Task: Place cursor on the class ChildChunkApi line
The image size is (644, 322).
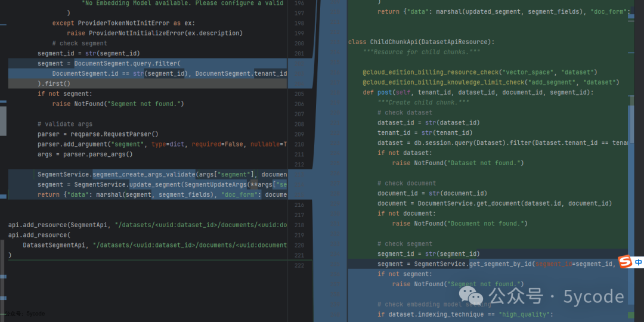Action: 422,42
